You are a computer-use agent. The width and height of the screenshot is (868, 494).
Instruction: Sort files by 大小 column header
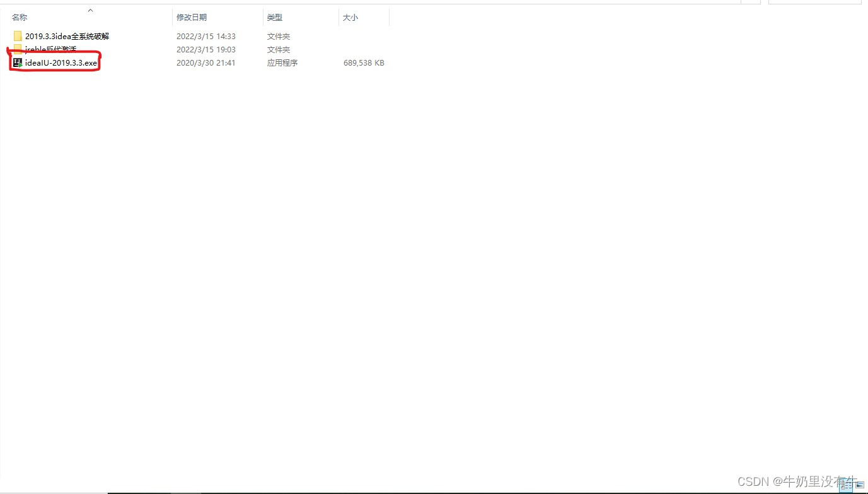tap(350, 18)
